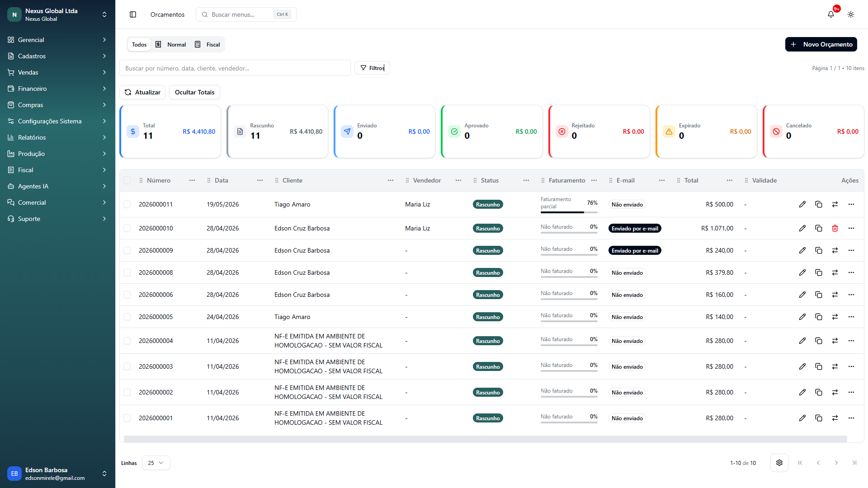Open the notifications bell
868x488 pixels.
click(x=831, y=14)
